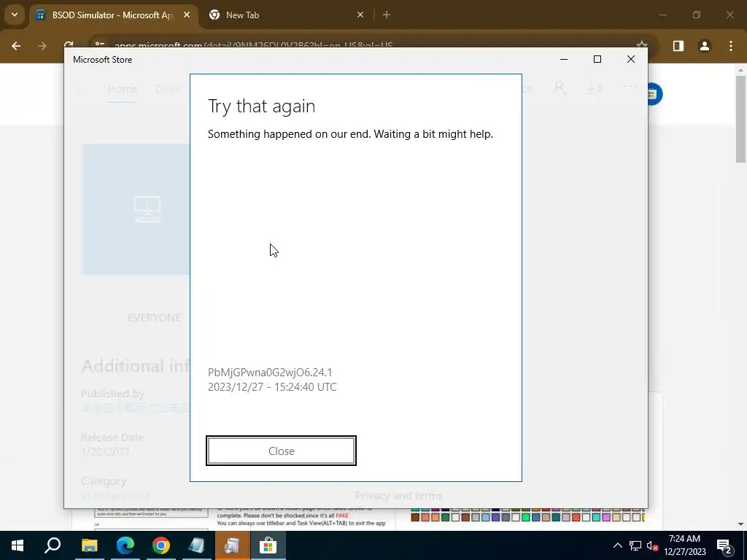Close the BSOD Simulator tab
The width and height of the screenshot is (747, 560).
[187, 15]
